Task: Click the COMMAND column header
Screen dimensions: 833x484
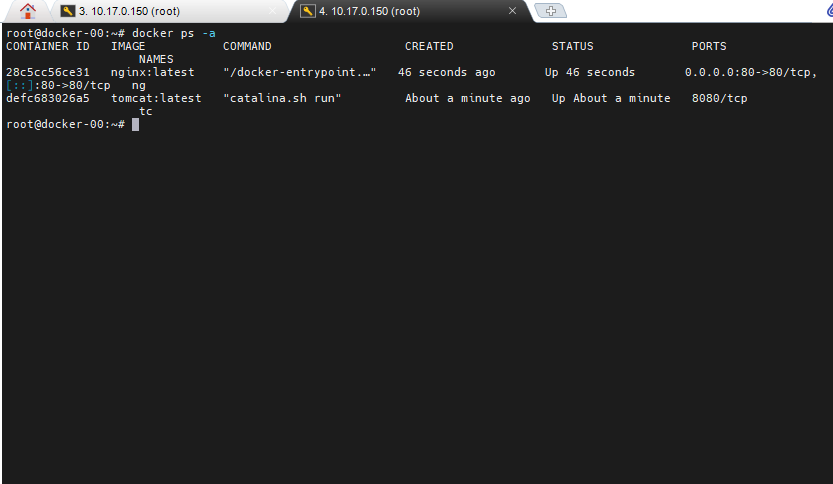Action: pos(247,46)
